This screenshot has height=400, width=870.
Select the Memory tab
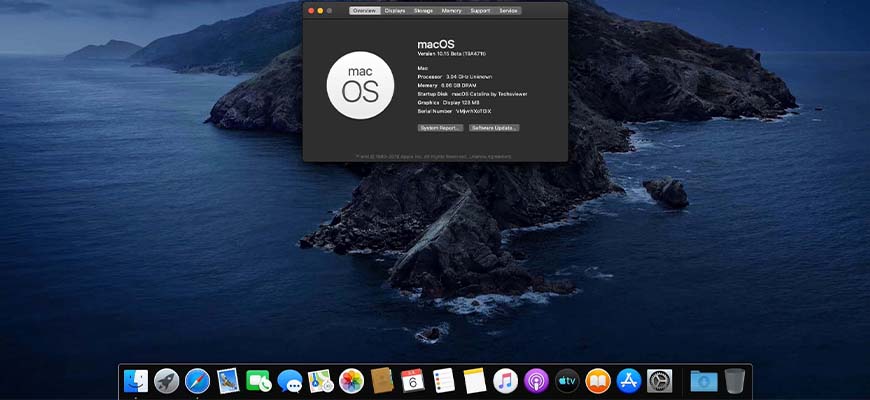click(452, 11)
